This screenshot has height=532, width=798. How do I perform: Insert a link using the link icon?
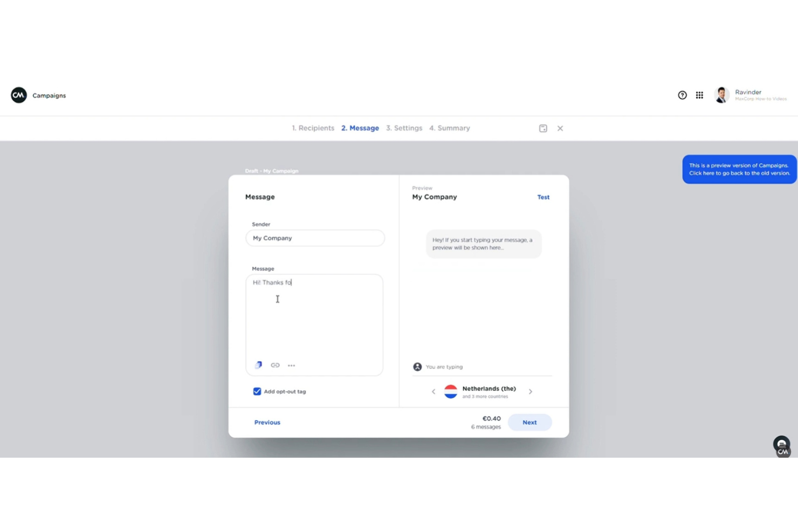click(x=275, y=365)
